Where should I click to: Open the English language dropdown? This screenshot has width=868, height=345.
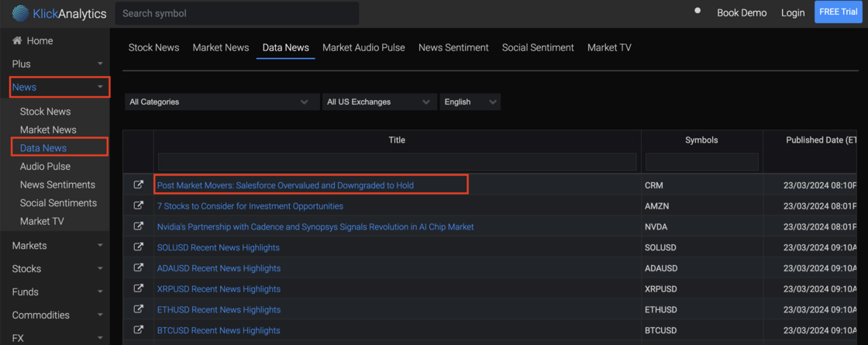tap(470, 102)
